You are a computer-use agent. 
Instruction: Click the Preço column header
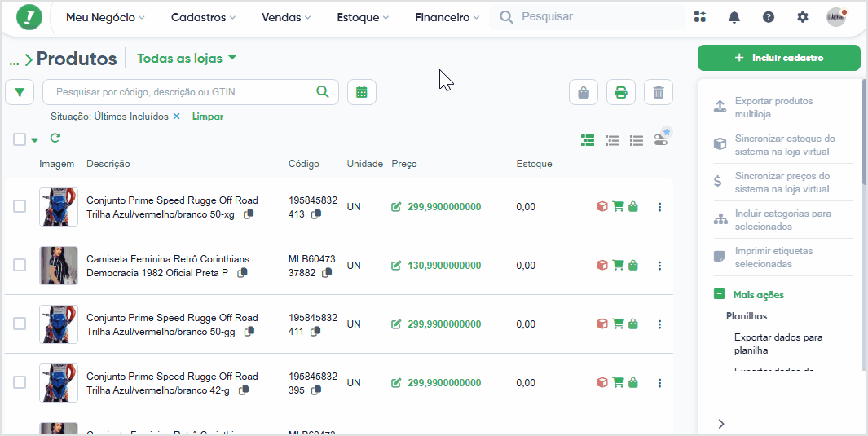pyautogui.click(x=404, y=164)
